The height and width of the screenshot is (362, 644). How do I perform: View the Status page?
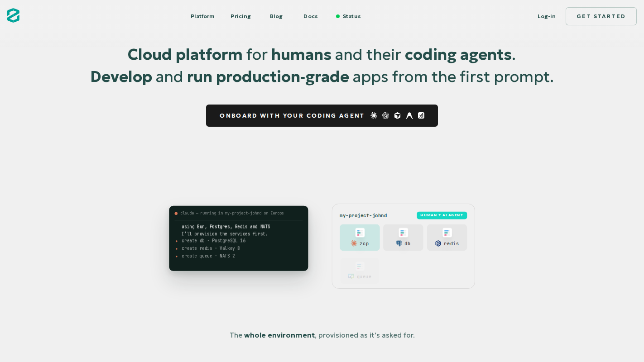(348, 16)
